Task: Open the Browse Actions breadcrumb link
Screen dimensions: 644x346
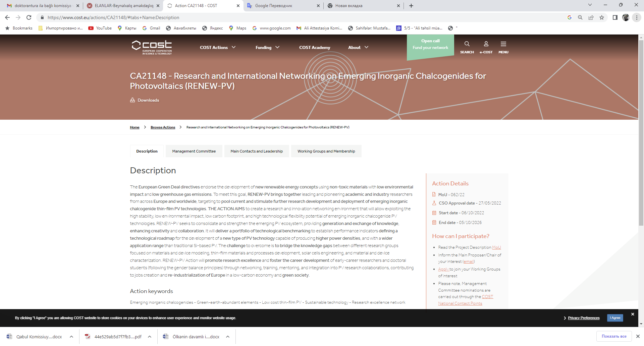Action: pos(163,127)
